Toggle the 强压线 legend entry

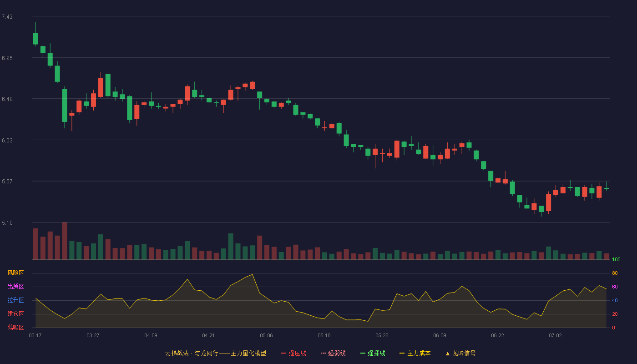tap(293, 353)
